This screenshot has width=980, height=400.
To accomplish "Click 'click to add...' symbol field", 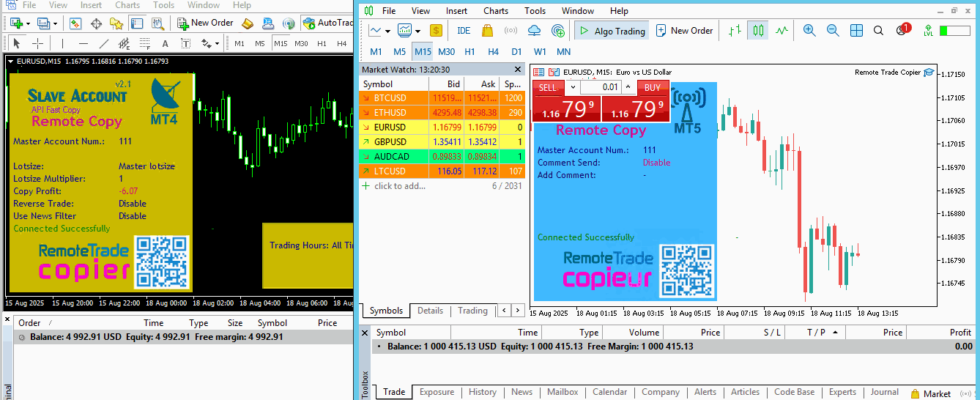I will coord(399,186).
